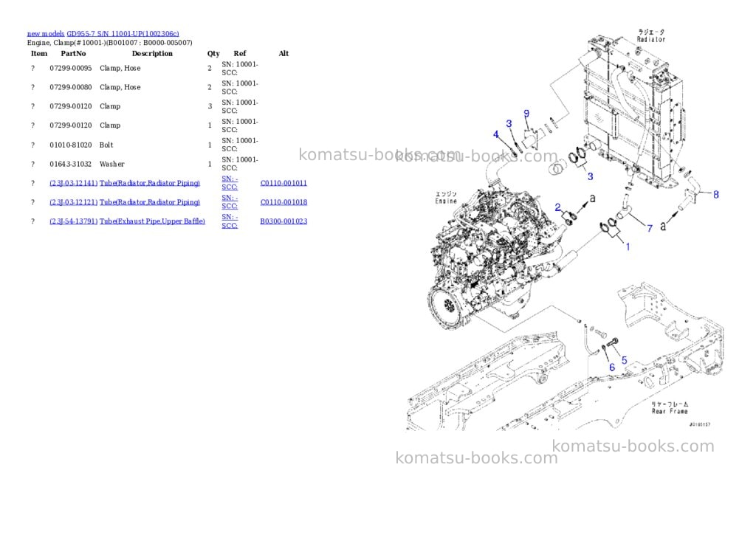The height and width of the screenshot is (535, 756).
Task: Click callout number 6 in diagram
Action: point(612,367)
